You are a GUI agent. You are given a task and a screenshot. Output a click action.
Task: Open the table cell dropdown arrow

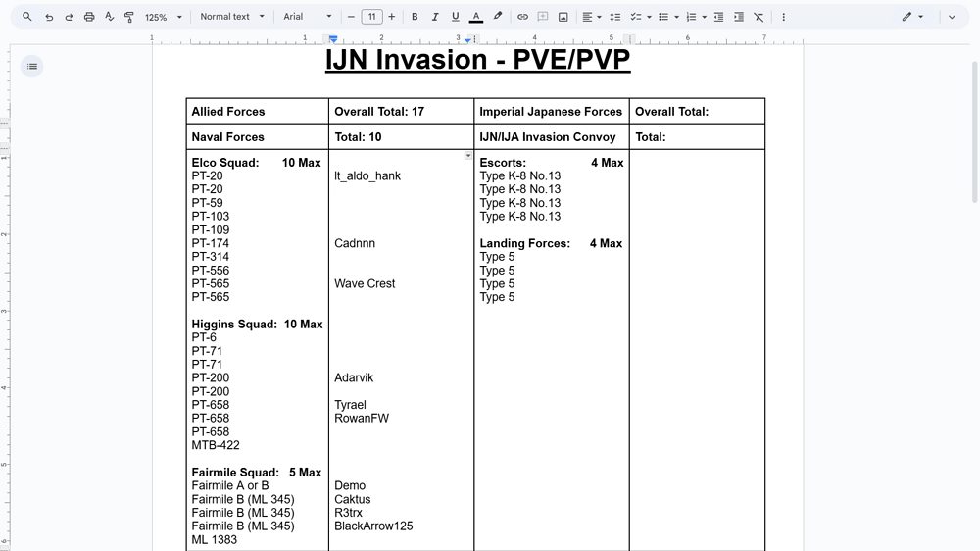[468, 155]
